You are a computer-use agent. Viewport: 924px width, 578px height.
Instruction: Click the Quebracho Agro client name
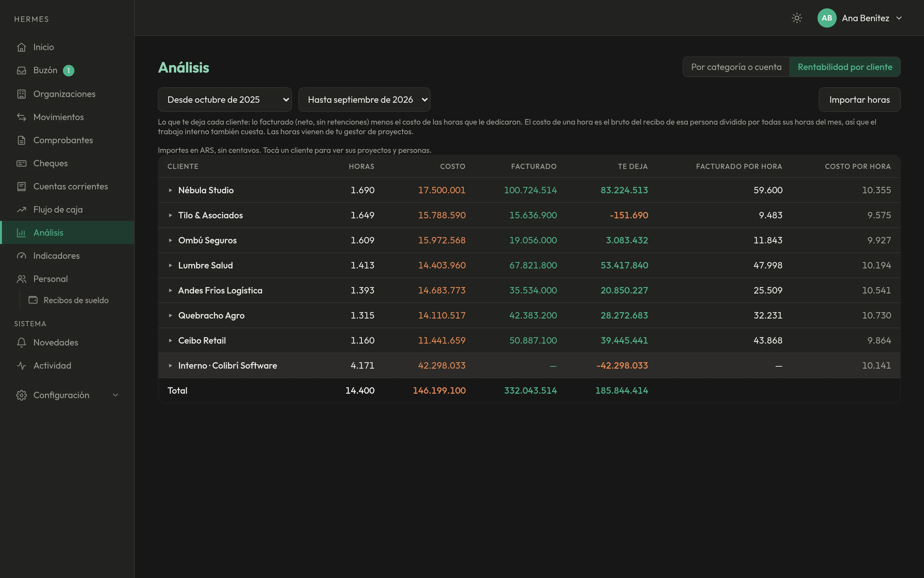[211, 315]
